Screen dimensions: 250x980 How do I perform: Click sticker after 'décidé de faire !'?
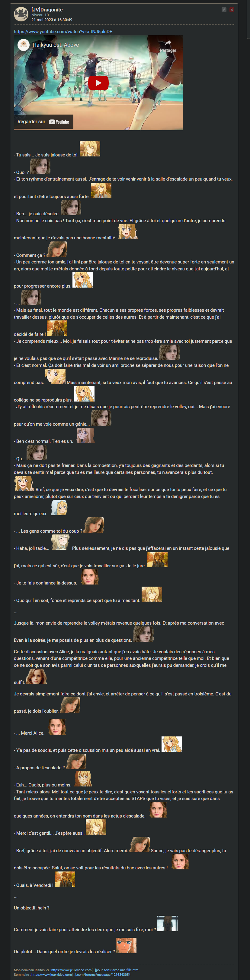[57, 328]
